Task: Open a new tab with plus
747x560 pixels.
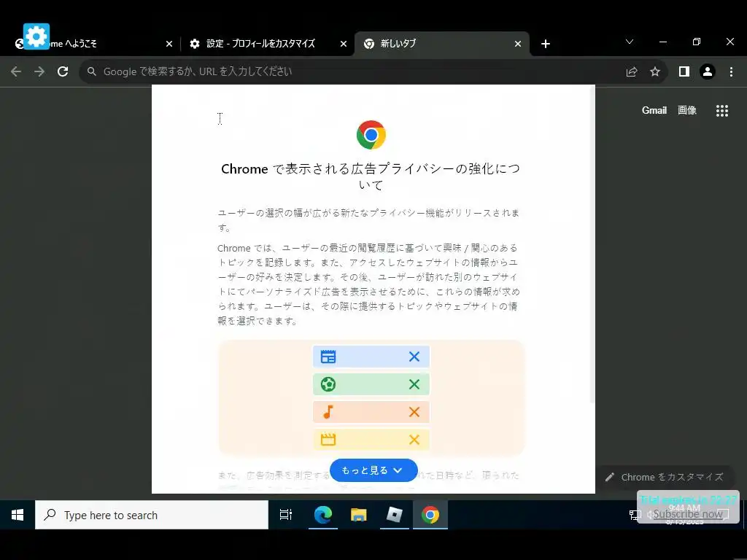Action: coord(546,44)
